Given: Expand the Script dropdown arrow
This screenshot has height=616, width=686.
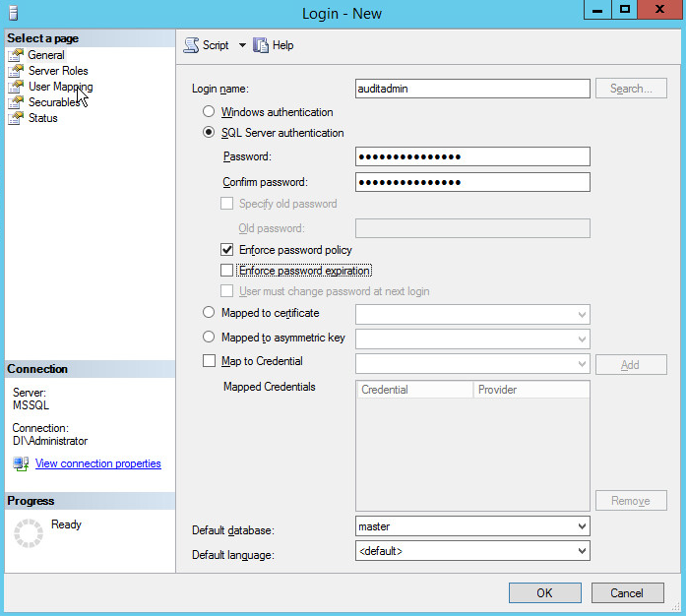Looking at the screenshot, I should (x=242, y=45).
